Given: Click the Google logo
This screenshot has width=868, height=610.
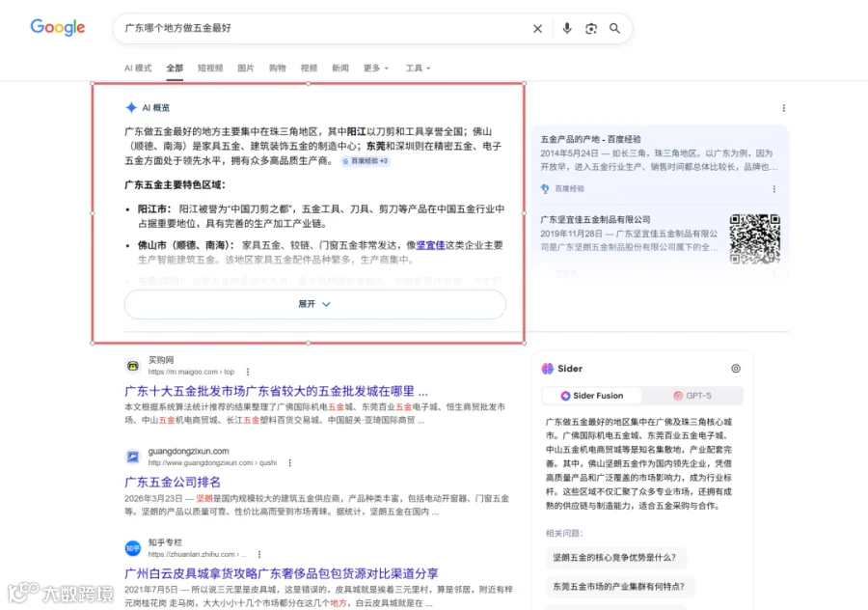Looking at the screenshot, I should [58, 27].
